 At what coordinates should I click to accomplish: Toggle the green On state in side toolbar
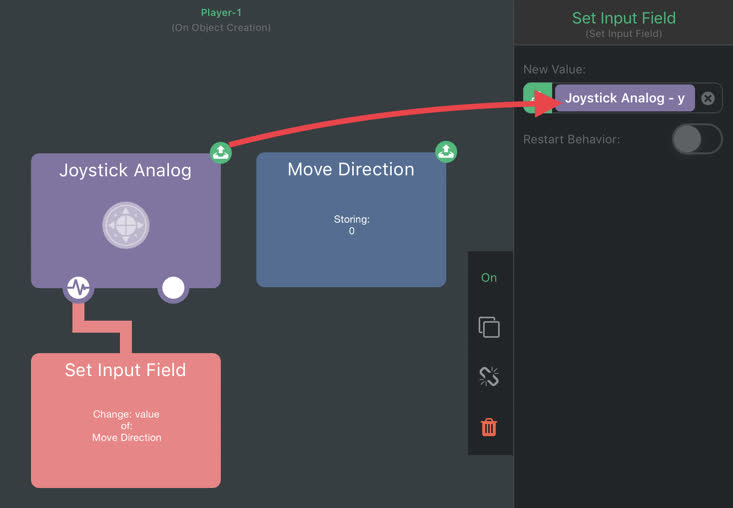(x=489, y=278)
